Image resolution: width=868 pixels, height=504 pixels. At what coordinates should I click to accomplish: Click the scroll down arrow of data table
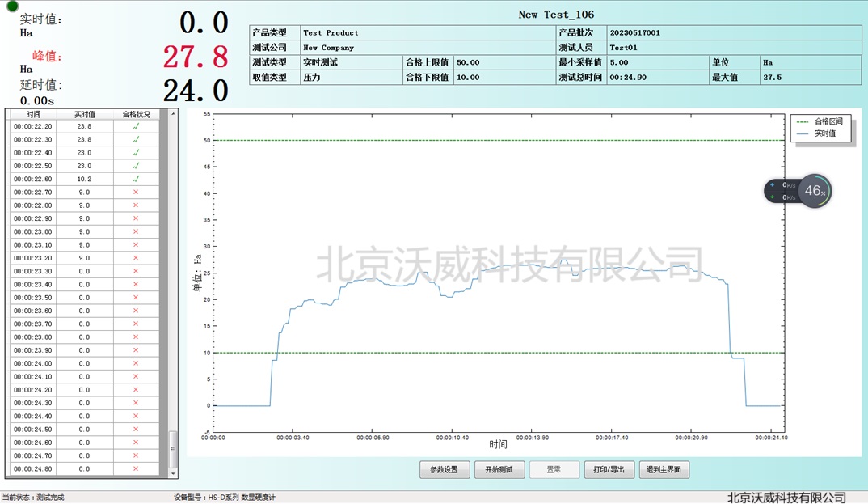coord(172,472)
